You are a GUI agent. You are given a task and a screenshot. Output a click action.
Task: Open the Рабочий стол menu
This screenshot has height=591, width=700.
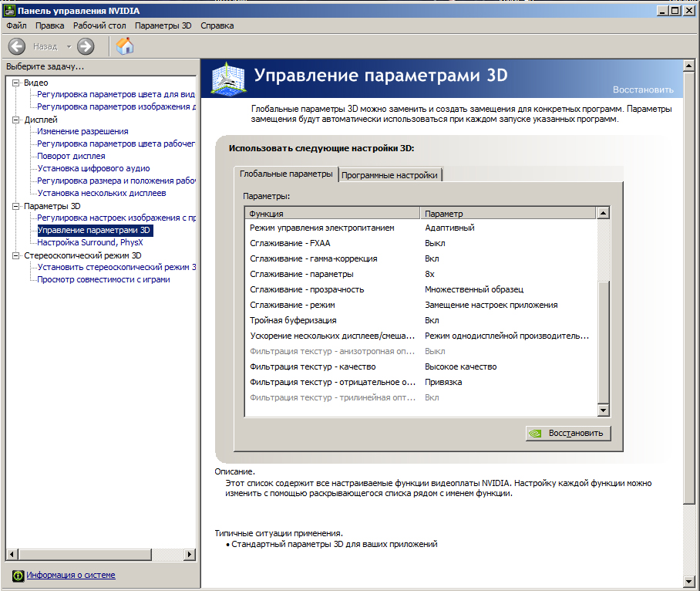99,25
